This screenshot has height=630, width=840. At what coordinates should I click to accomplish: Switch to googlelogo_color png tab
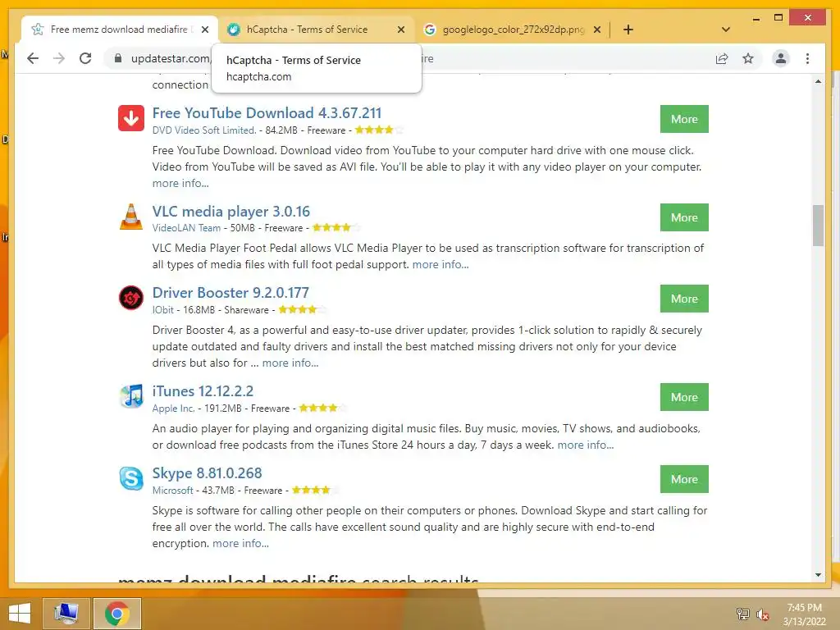coord(514,30)
